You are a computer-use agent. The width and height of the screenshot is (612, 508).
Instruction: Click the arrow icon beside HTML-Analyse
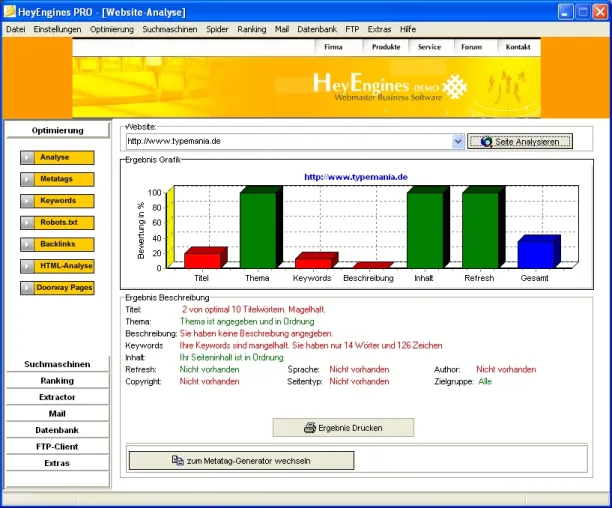click(x=27, y=266)
